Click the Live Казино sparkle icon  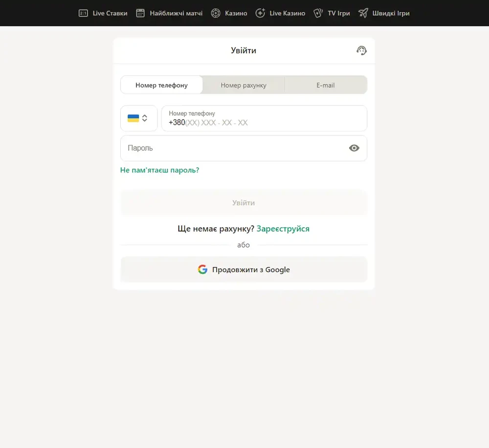click(x=260, y=13)
